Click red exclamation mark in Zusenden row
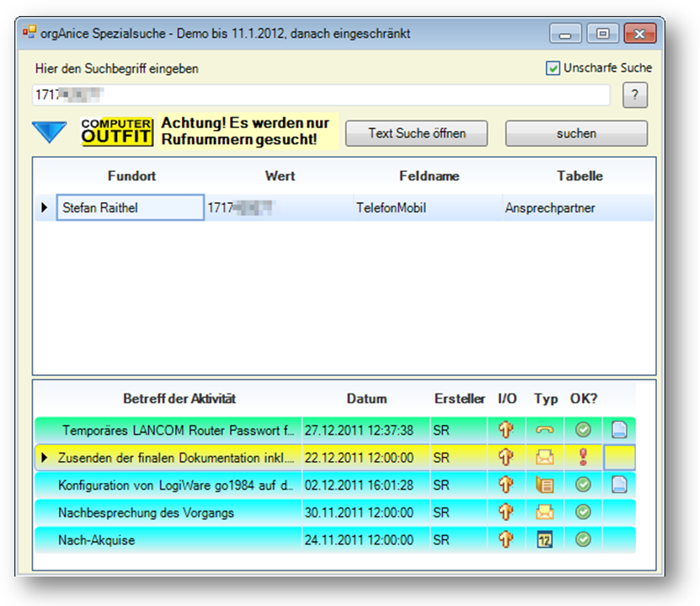Screen dimensions: 700x606 [583, 458]
